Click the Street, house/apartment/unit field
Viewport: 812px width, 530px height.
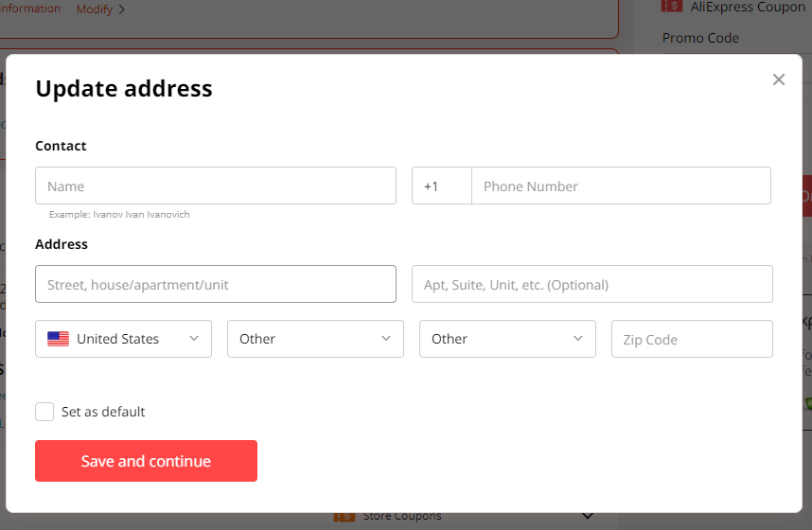click(216, 284)
